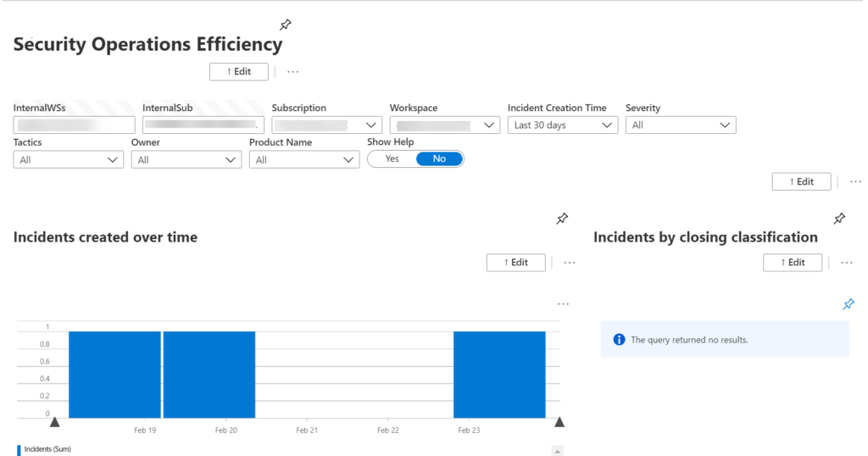
Task: Expand Incident Creation Time dropdown
Action: 563,125
